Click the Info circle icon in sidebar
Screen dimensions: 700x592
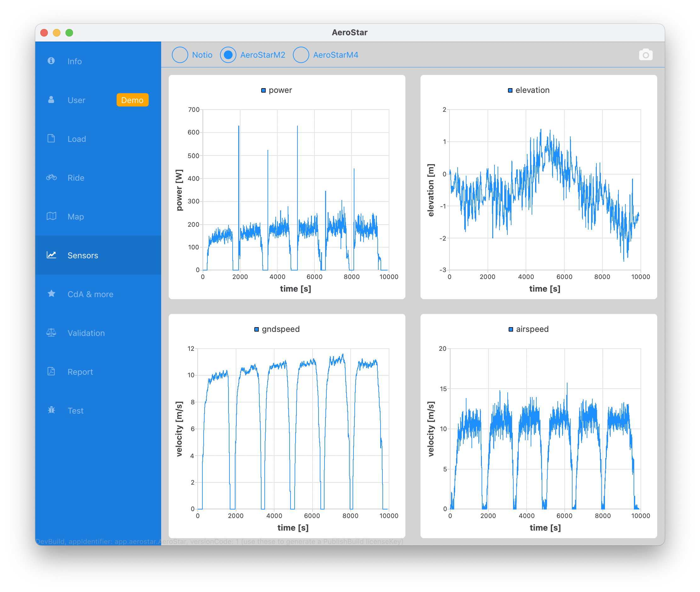(51, 61)
